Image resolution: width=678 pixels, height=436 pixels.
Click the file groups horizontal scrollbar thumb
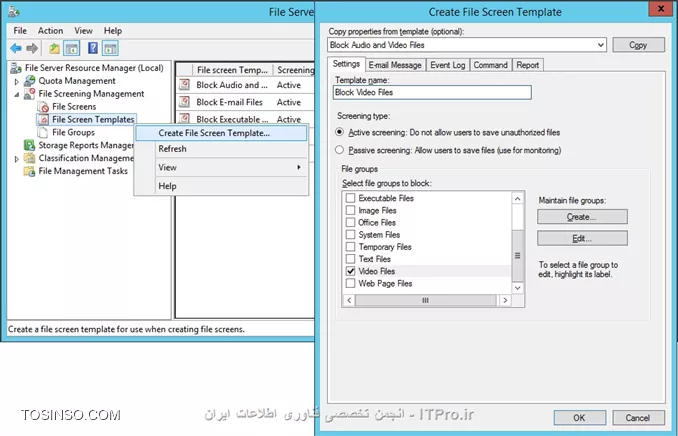[425, 300]
